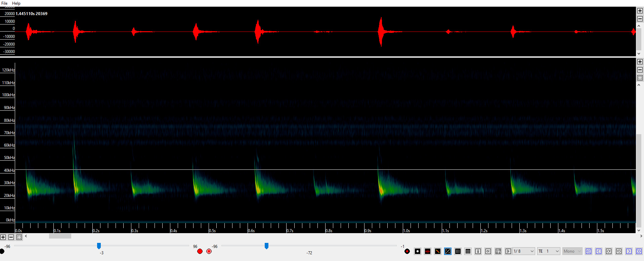The width and height of the screenshot is (644, 261).
Task: Click the spectrogram fit-to-view icon on right
Action: pyautogui.click(x=640, y=78)
